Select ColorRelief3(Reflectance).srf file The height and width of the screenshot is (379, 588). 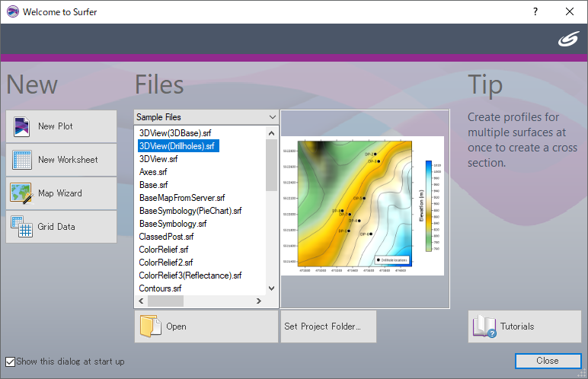tap(190, 275)
